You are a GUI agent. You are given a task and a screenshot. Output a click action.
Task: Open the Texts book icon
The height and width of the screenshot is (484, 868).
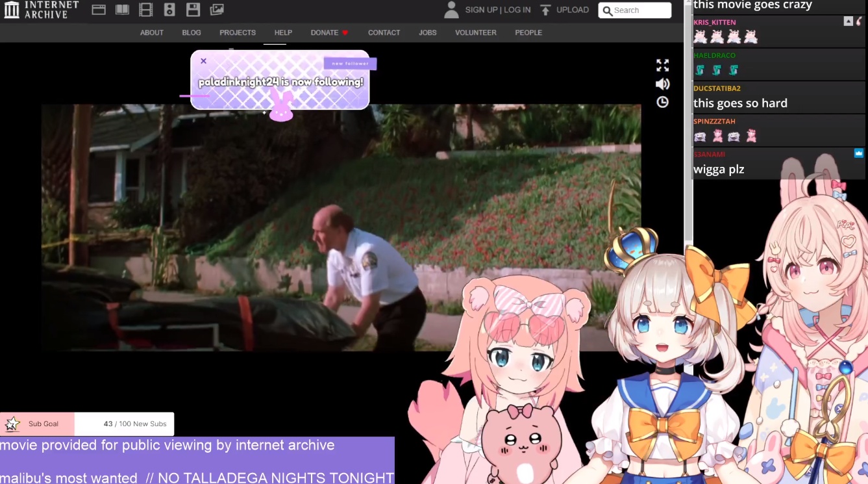(x=122, y=10)
